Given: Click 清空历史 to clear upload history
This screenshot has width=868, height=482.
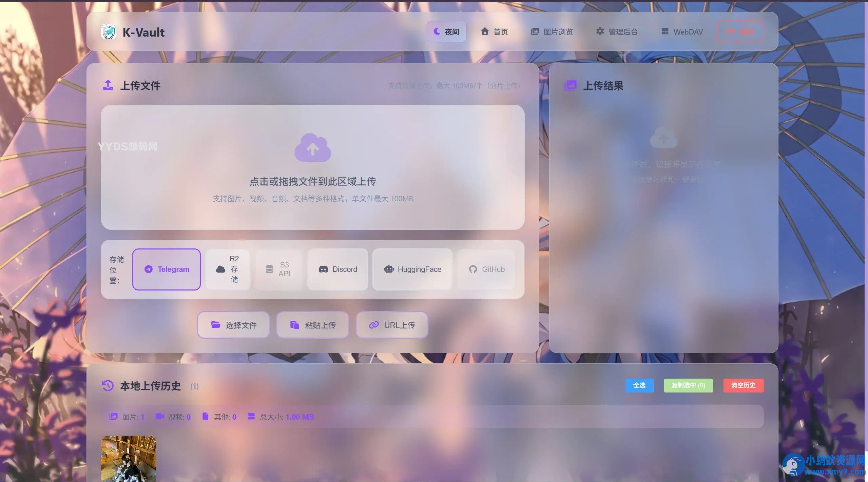Looking at the screenshot, I should pos(743,385).
